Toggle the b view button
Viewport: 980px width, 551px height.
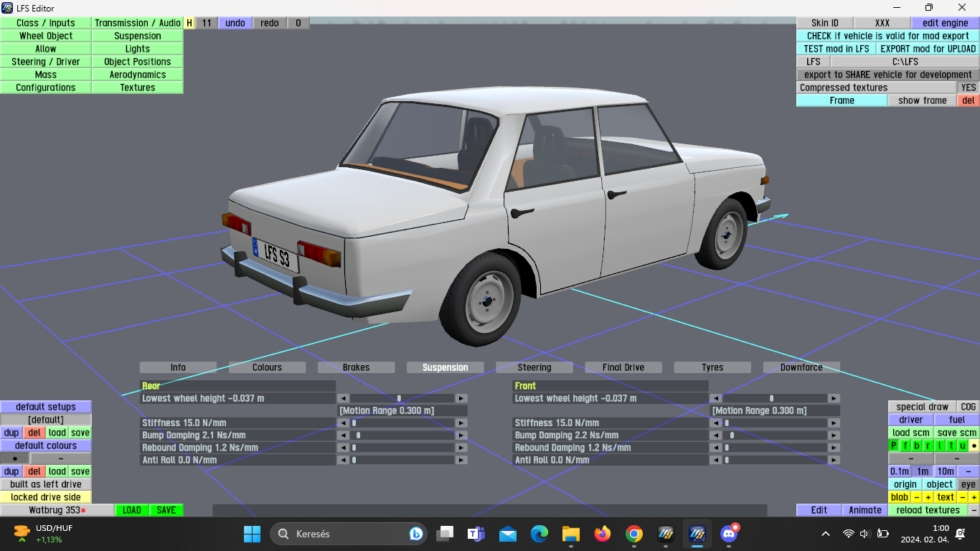917,446
